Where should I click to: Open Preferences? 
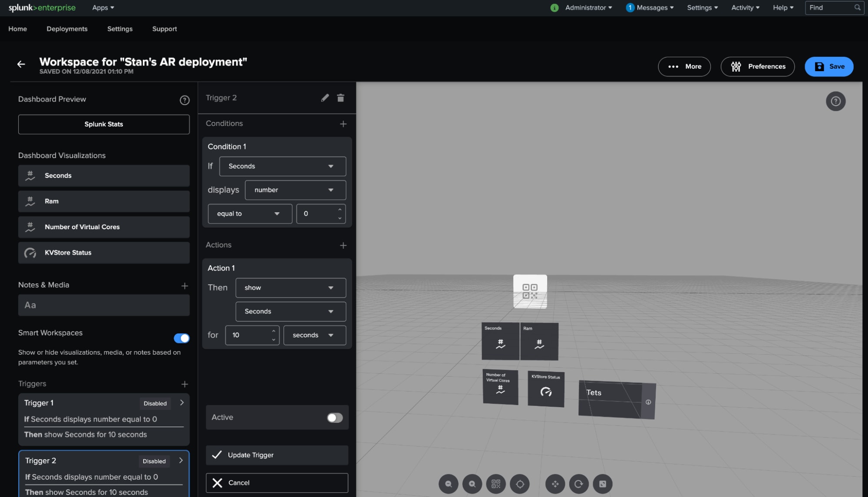click(x=758, y=67)
